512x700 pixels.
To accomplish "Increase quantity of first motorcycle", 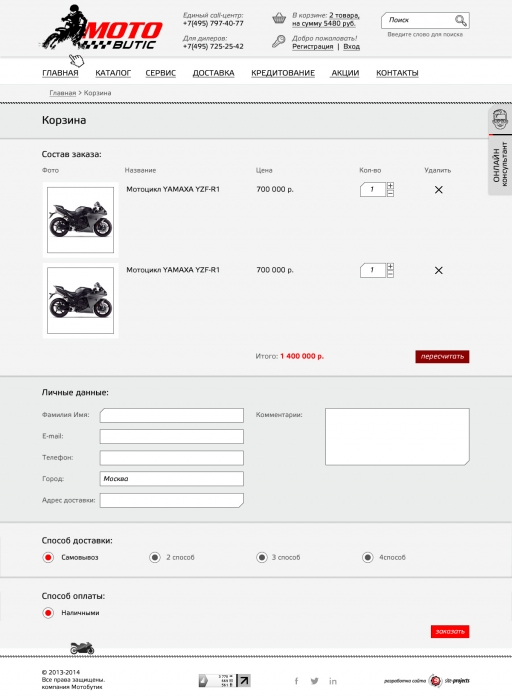I will pos(391,186).
